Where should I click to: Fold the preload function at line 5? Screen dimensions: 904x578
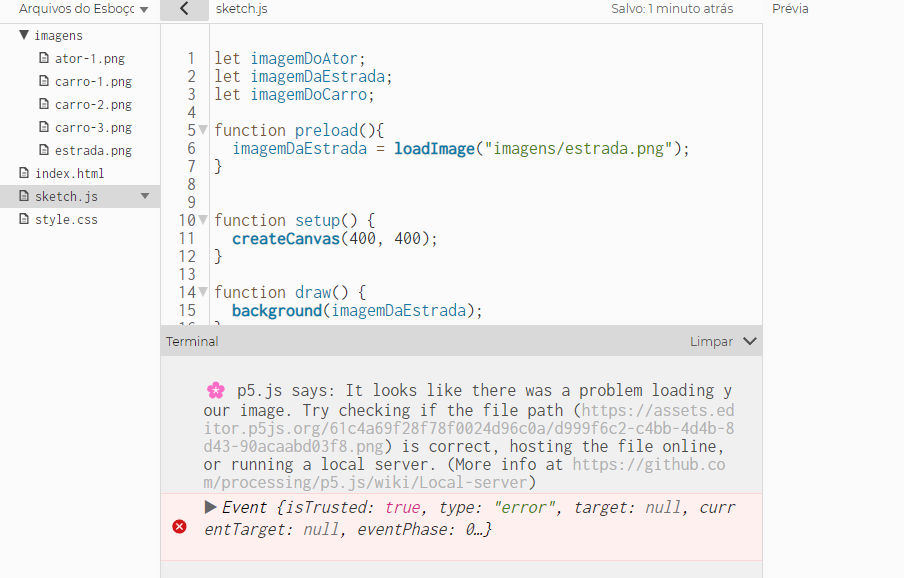pos(203,130)
